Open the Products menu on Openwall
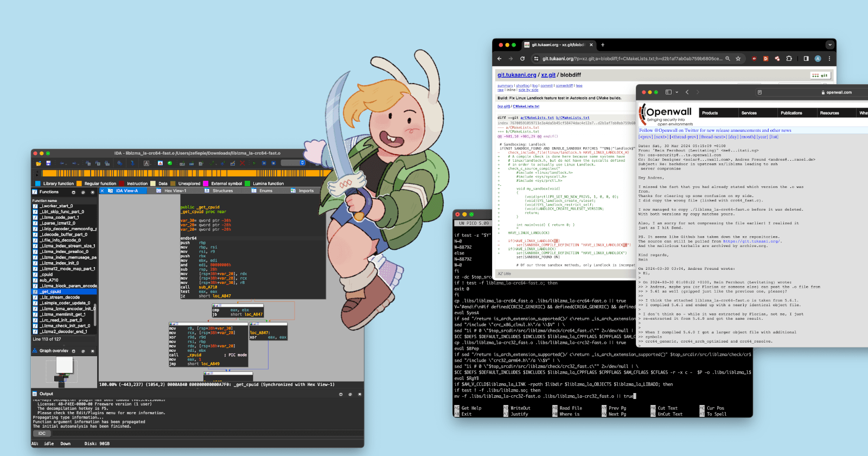This screenshot has width=868, height=456. click(x=719, y=113)
